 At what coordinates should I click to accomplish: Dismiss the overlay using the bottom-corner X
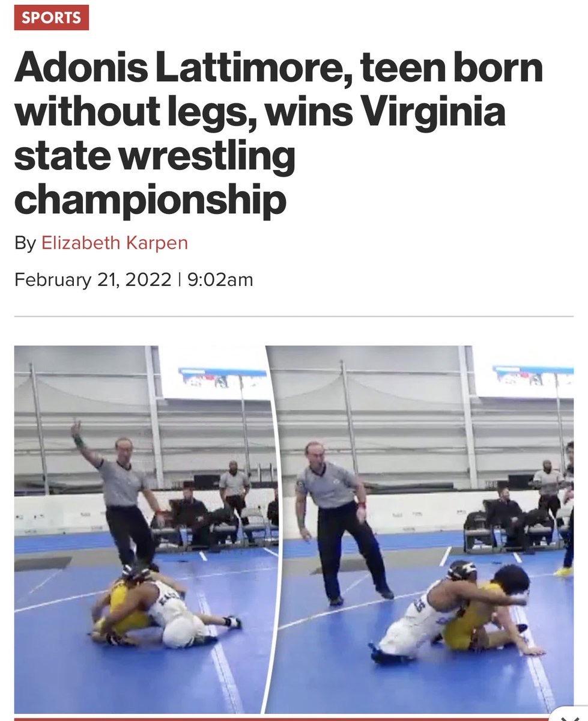point(568,715)
